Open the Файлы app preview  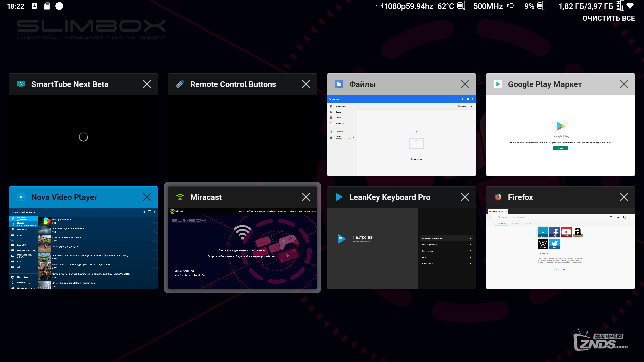tap(401, 136)
